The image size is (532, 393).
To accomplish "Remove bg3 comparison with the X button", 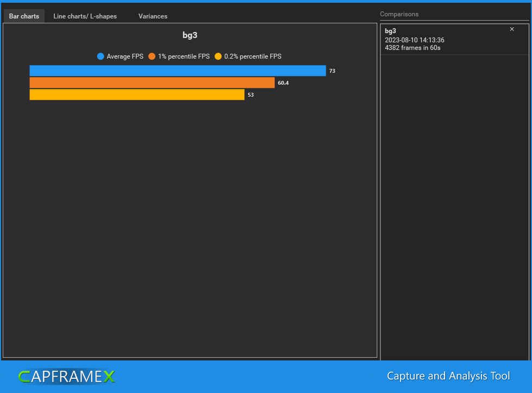I will pyautogui.click(x=512, y=29).
